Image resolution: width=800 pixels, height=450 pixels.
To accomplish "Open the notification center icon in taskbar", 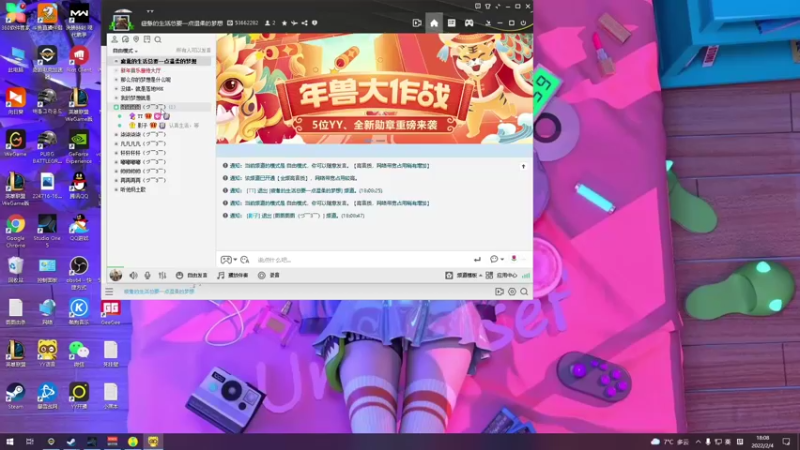I will [786, 441].
